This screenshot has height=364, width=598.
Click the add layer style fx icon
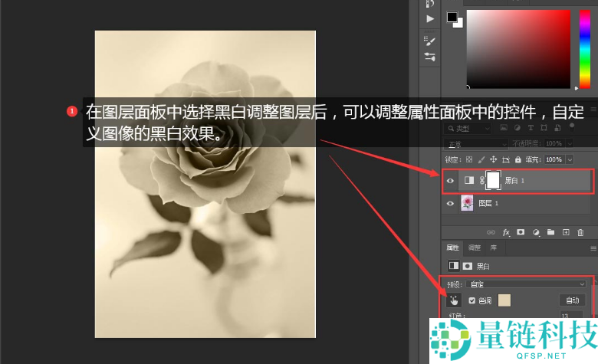(x=506, y=231)
